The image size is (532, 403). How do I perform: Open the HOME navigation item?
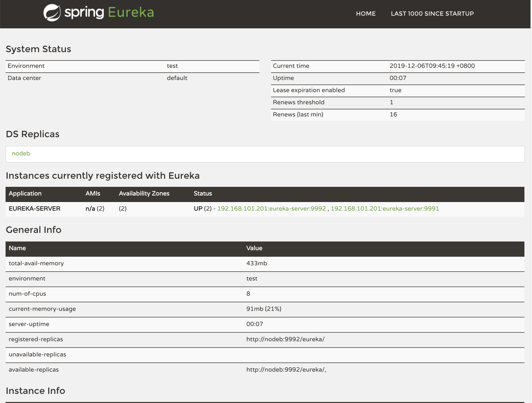pyautogui.click(x=366, y=14)
